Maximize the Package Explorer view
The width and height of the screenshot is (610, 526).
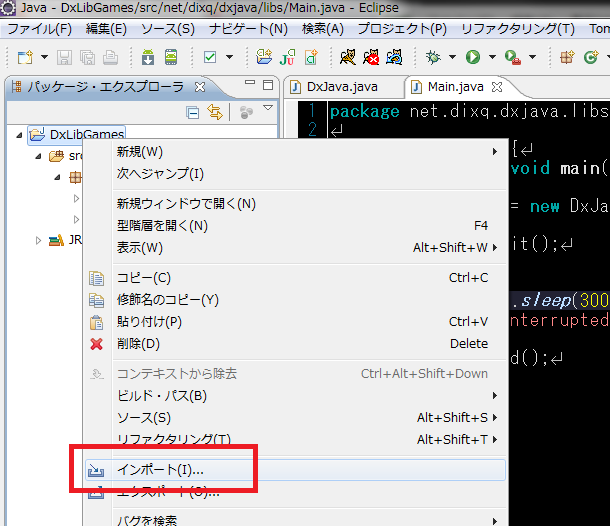coord(268,85)
